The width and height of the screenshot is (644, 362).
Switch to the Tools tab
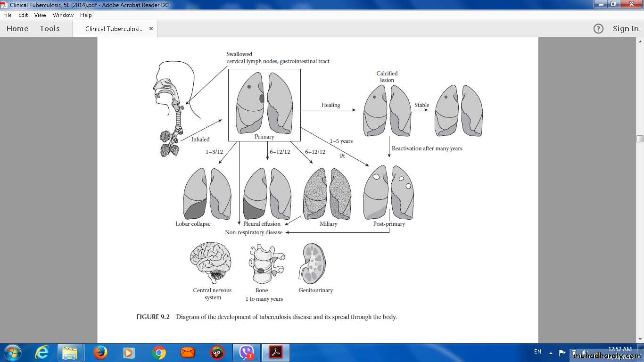click(50, 29)
